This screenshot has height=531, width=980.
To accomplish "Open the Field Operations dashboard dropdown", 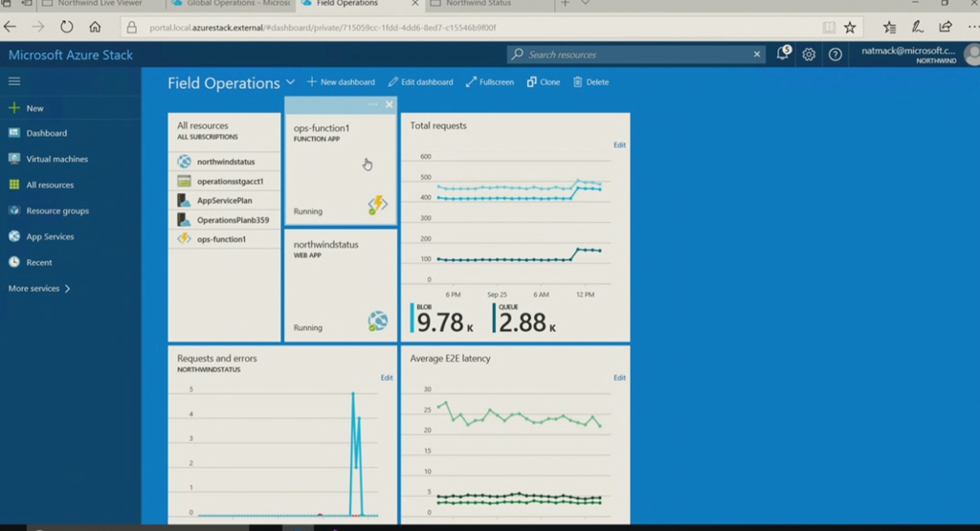I will coord(290,82).
